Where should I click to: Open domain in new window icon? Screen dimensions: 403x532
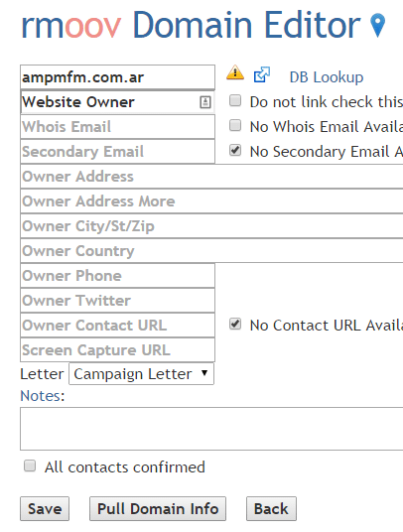click(262, 74)
